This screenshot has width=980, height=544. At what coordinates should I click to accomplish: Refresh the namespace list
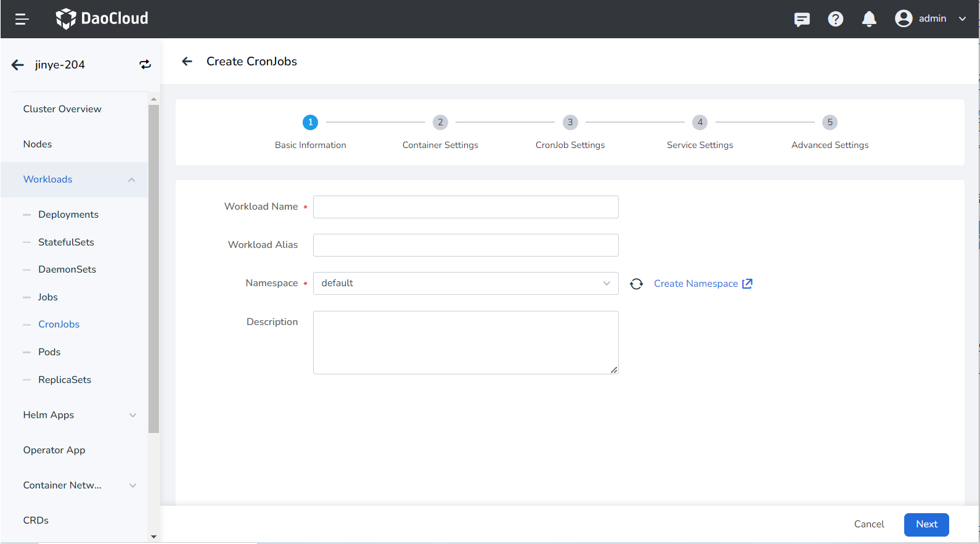tap(637, 284)
